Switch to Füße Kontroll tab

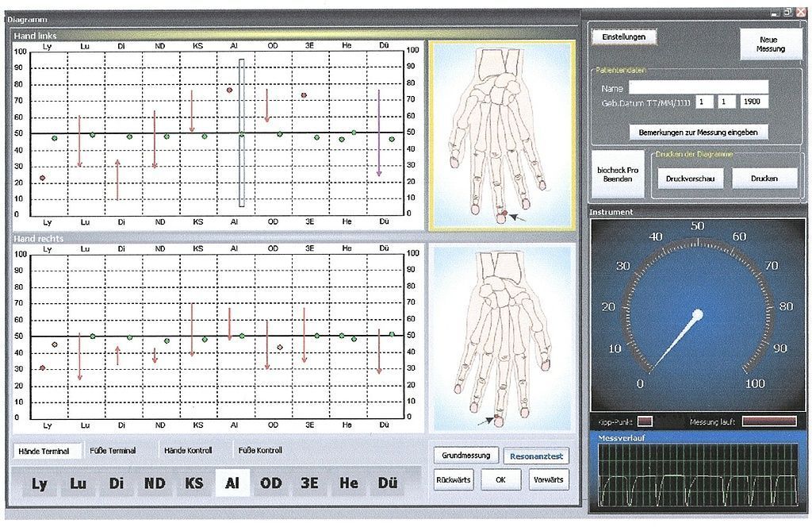pos(260,451)
